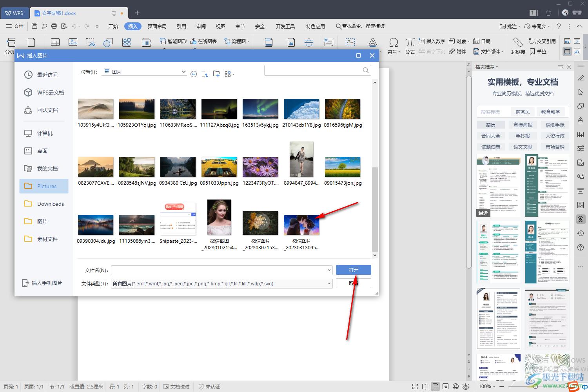Image resolution: width=588 pixels, height=392 pixels.
Task: Toggle page layout view in status bar
Action: click(x=436, y=387)
